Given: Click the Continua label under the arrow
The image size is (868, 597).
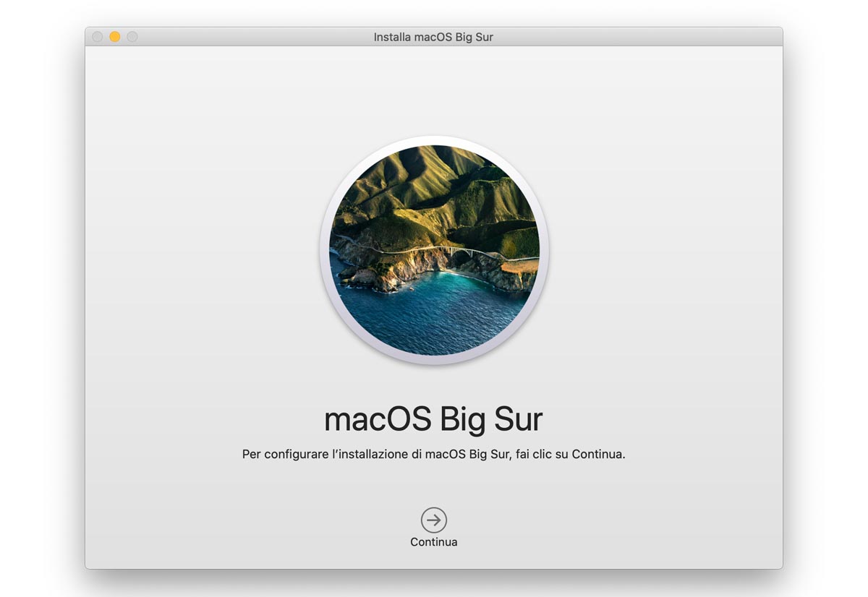Looking at the screenshot, I should (x=434, y=542).
